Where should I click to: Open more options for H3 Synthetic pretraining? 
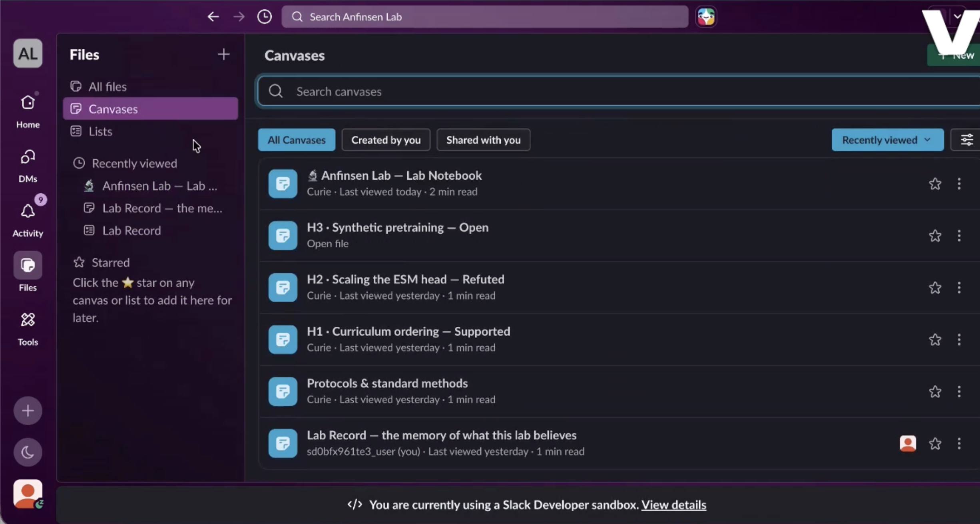pyautogui.click(x=959, y=236)
